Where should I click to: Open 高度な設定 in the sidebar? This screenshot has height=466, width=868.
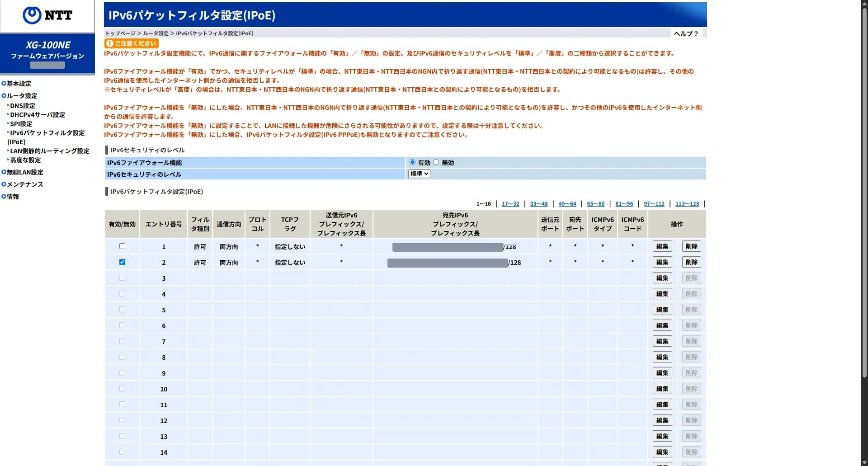[25, 160]
